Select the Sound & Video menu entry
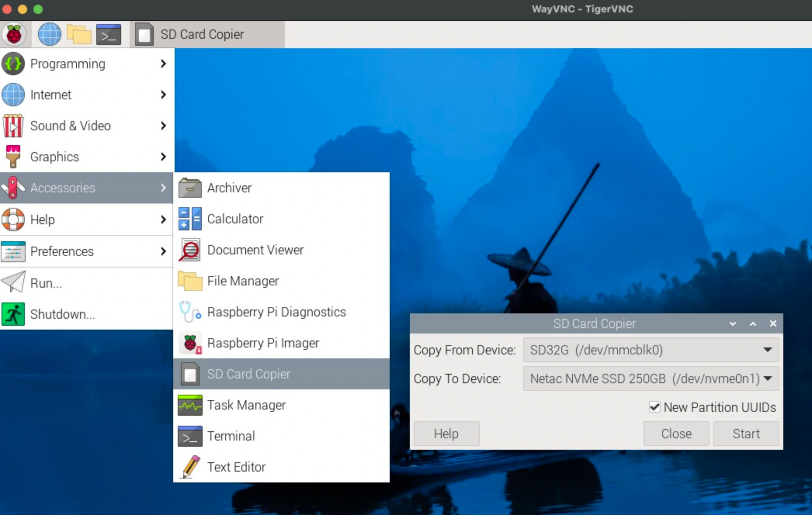Screen dimensions: 812x515 click(x=87, y=126)
